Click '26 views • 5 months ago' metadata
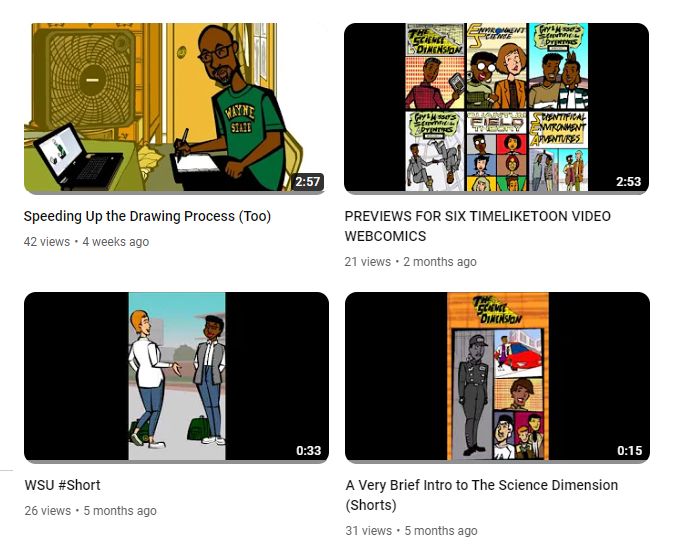The height and width of the screenshot is (557, 675). [90, 511]
